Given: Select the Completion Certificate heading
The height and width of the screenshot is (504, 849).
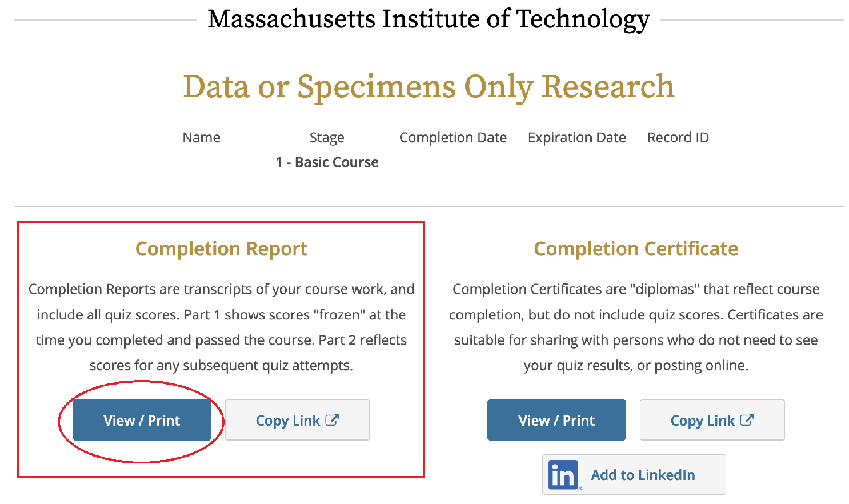Looking at the screenshot, I should tap(636, 249).
